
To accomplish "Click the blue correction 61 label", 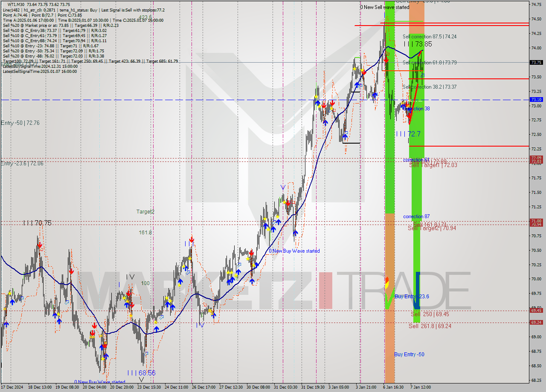I will coord(416,160).
